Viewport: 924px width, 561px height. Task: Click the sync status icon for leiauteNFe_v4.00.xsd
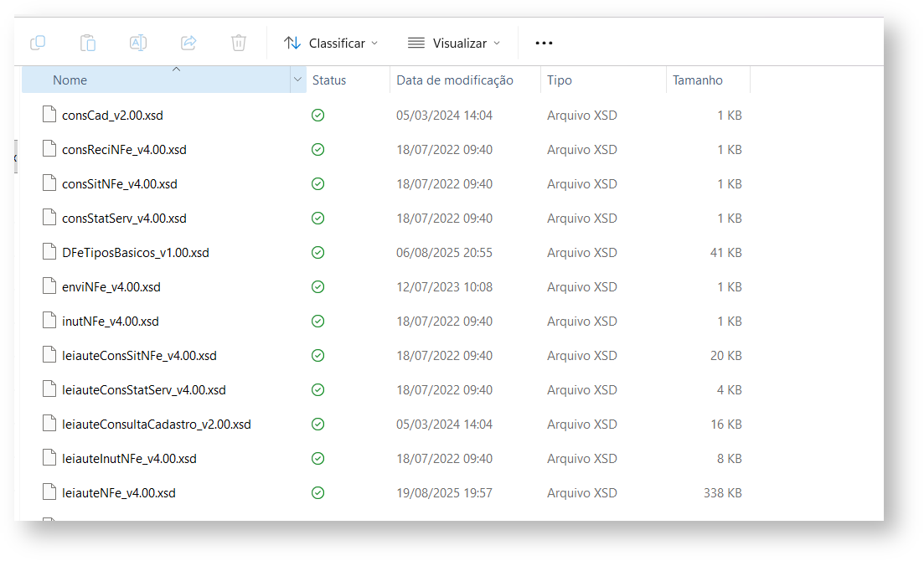[x=317, y=493]
